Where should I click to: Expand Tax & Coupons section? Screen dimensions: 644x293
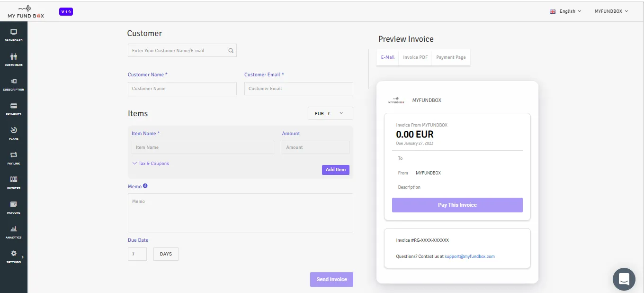pos(151,164)
